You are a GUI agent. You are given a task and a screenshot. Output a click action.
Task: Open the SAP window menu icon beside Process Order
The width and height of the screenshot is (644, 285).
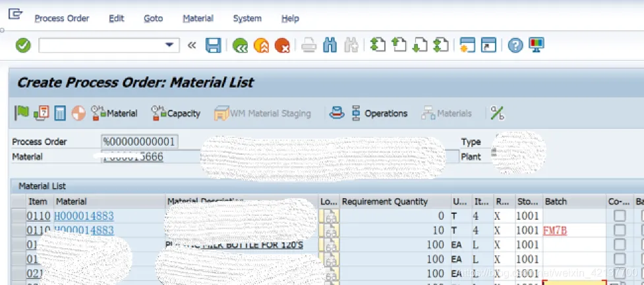15,14
